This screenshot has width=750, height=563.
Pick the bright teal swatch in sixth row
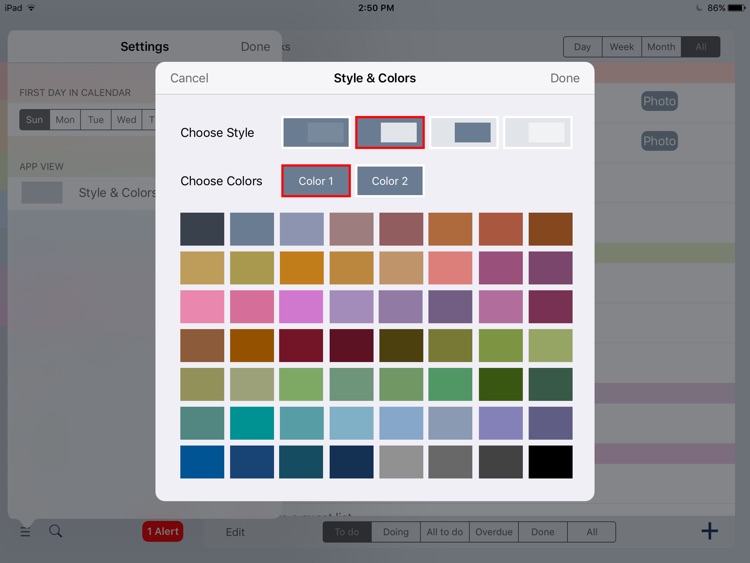coord(252,423)
